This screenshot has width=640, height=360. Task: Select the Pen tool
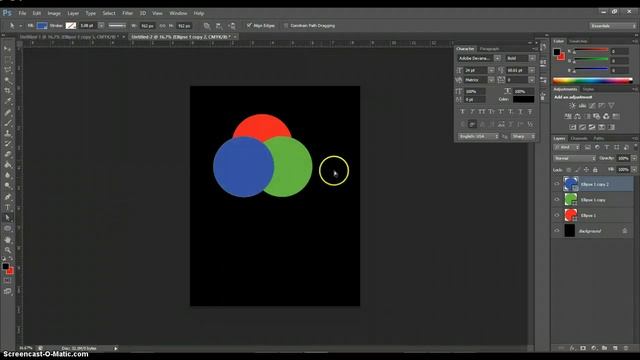pos(7,197)
